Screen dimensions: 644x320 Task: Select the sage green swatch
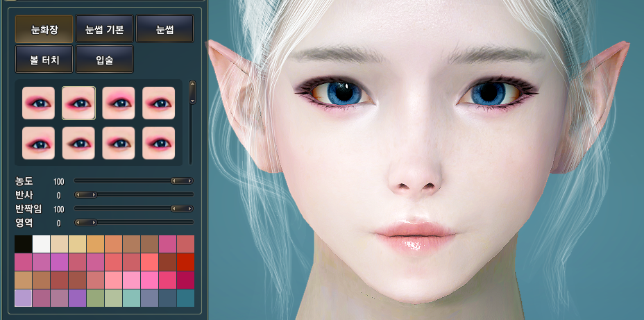click(x=95, y=298)
